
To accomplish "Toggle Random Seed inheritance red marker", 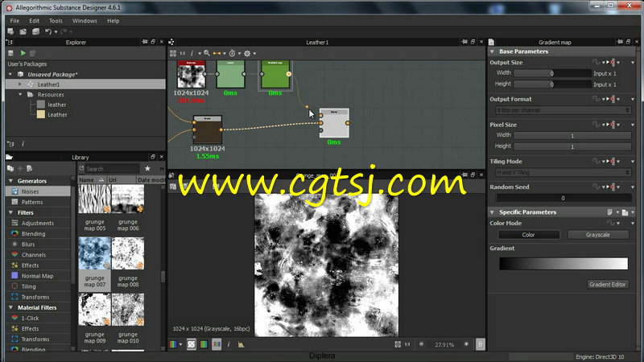I will pos(613,187).
